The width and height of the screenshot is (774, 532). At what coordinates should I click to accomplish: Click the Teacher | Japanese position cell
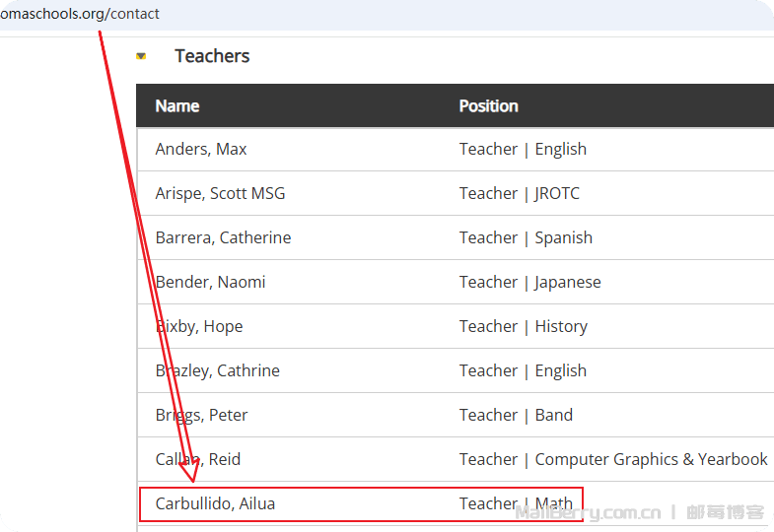(x=529, y=282)
